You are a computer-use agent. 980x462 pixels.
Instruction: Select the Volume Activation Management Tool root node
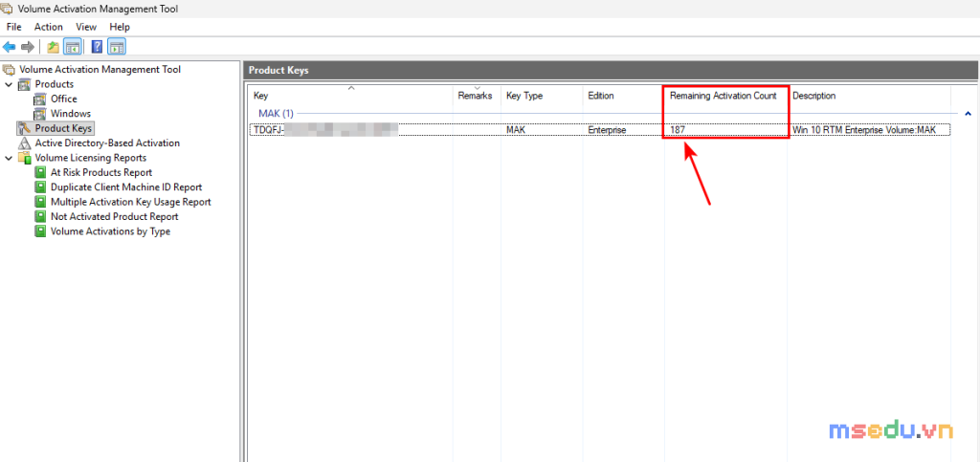pyautogui.click(x=100, y=69)
